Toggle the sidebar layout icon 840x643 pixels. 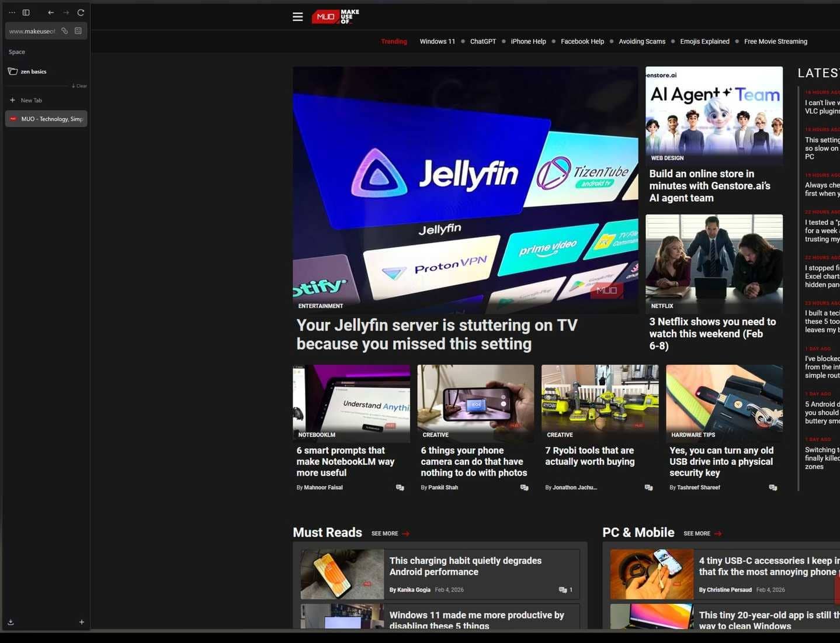coord(26,12)
